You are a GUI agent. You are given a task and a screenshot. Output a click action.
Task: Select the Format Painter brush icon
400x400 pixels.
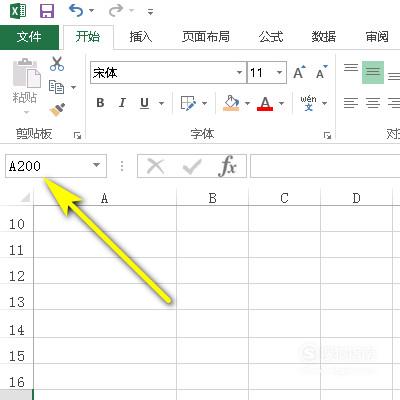click(57, 110)
